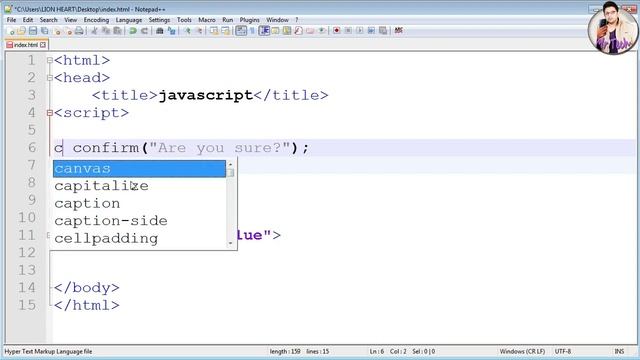Click autocomplete list scroll-down arrow
The width and height of the screenshot is (640, 360).
231,243
